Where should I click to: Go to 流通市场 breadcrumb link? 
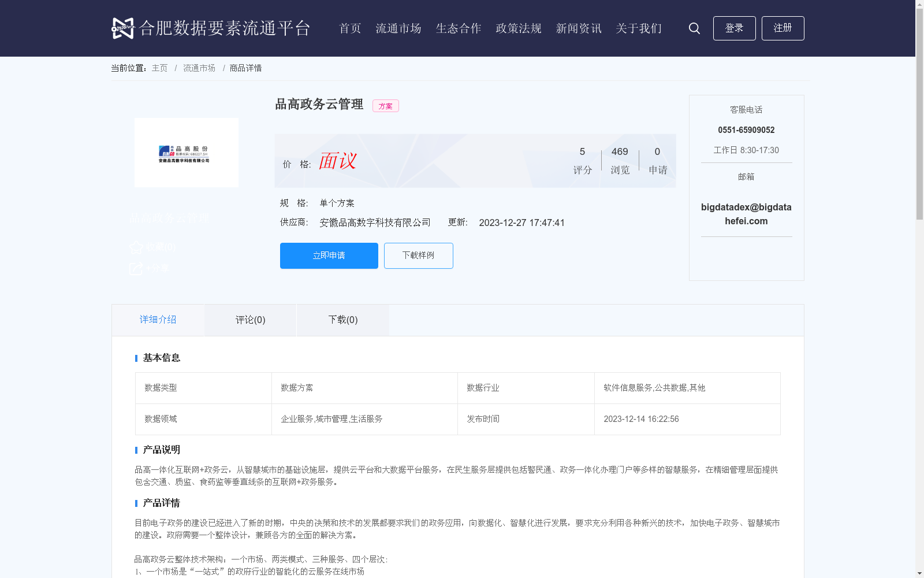pos(199,68)
